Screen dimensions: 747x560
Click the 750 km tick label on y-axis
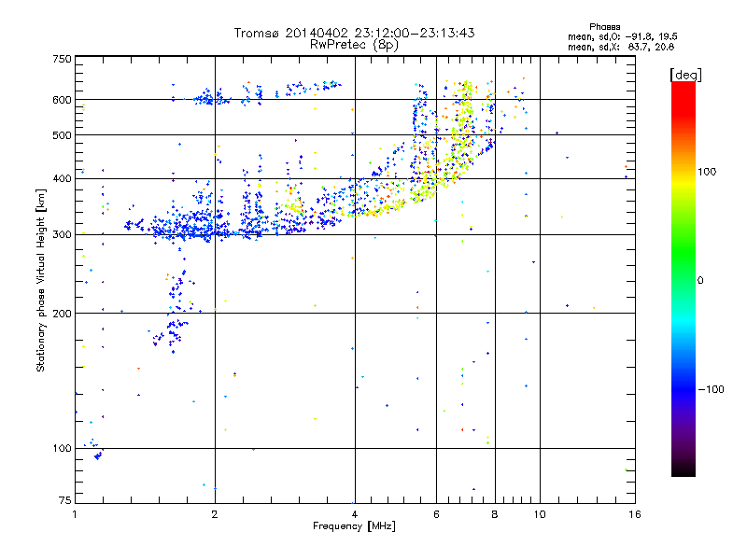click(x=62, y=58)
